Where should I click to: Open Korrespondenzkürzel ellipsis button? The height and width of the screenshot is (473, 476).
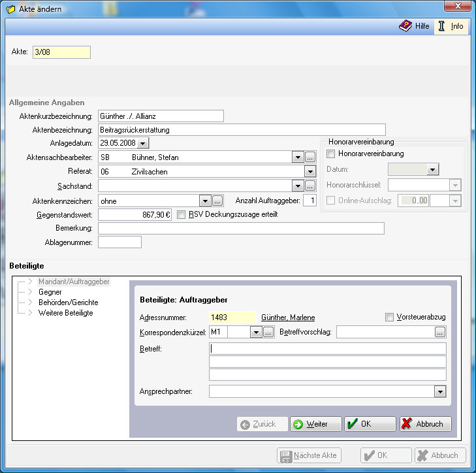(x=268, y=333)
